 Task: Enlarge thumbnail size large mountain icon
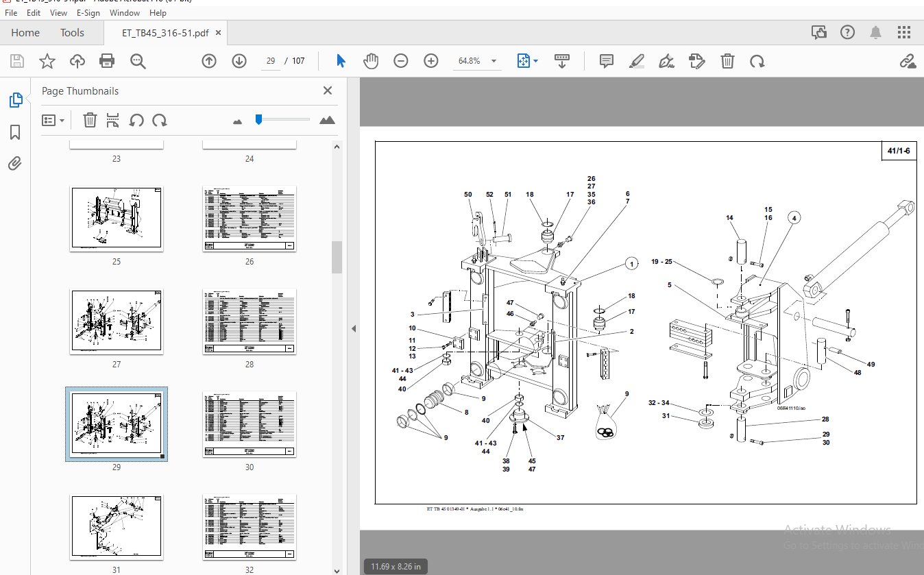click(x=327, y=120)
